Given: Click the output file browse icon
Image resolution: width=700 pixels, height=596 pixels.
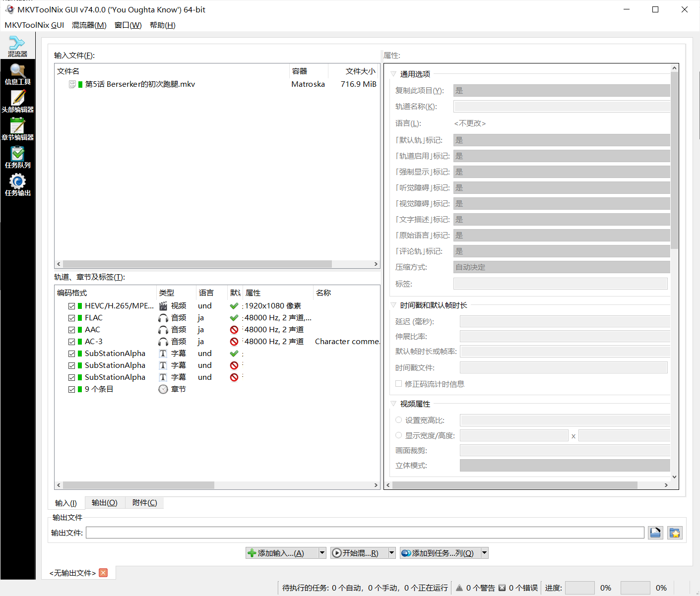Looking at the screenshot, I should 655,533.
